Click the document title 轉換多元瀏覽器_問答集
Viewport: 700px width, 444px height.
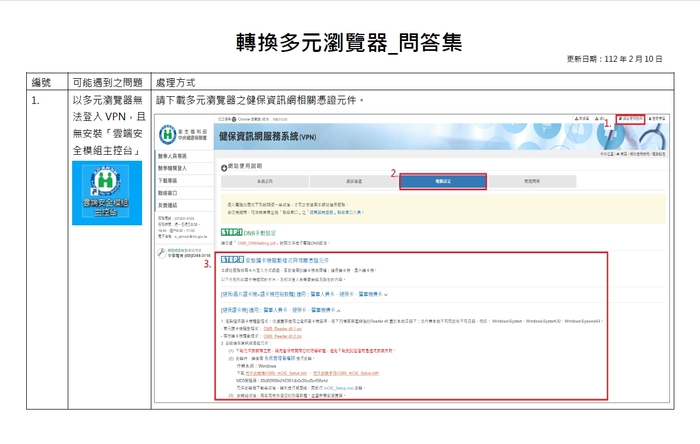coord(349,43)
